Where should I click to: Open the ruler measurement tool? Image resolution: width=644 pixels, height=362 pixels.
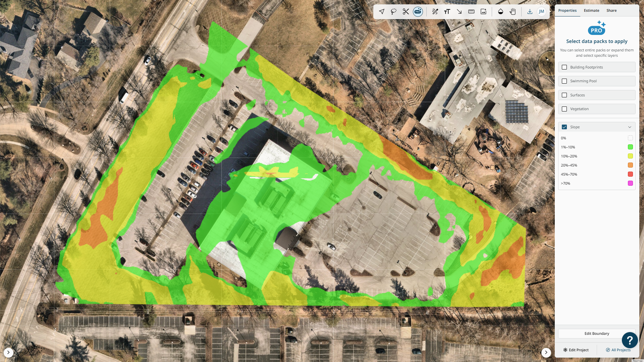click(x=471, y=11)
